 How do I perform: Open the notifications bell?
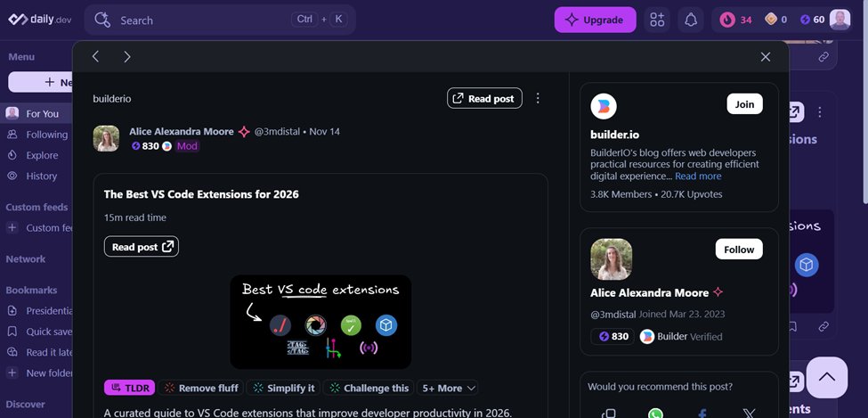pos(691,20)
